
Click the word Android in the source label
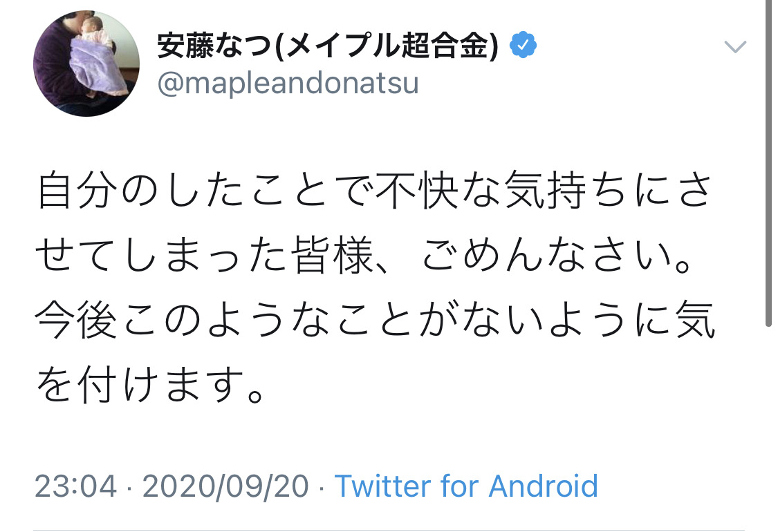543,486
